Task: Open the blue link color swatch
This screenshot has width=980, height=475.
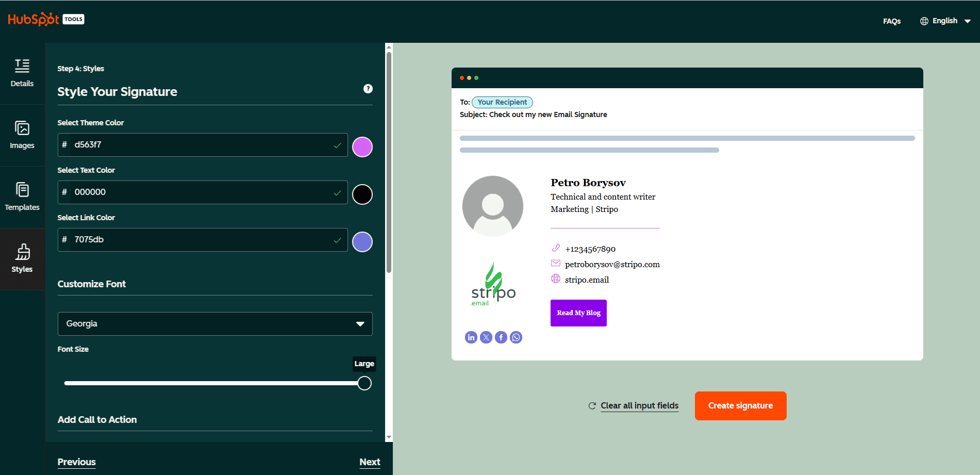Action: 362,242
